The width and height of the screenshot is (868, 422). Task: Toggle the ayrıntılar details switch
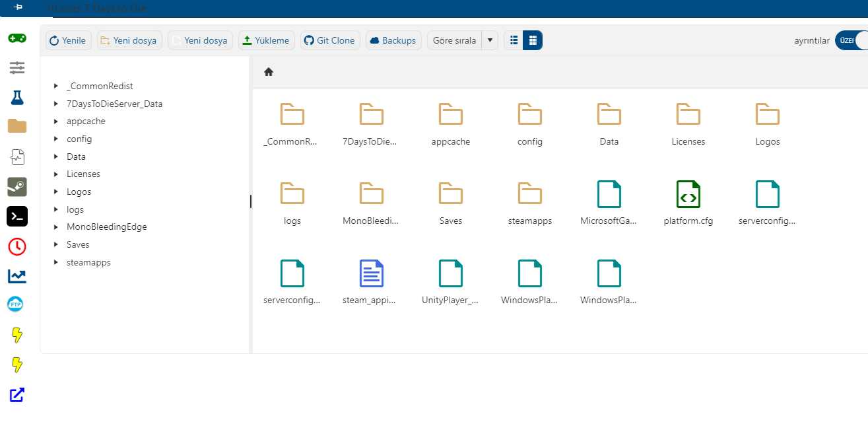(851, 40)
